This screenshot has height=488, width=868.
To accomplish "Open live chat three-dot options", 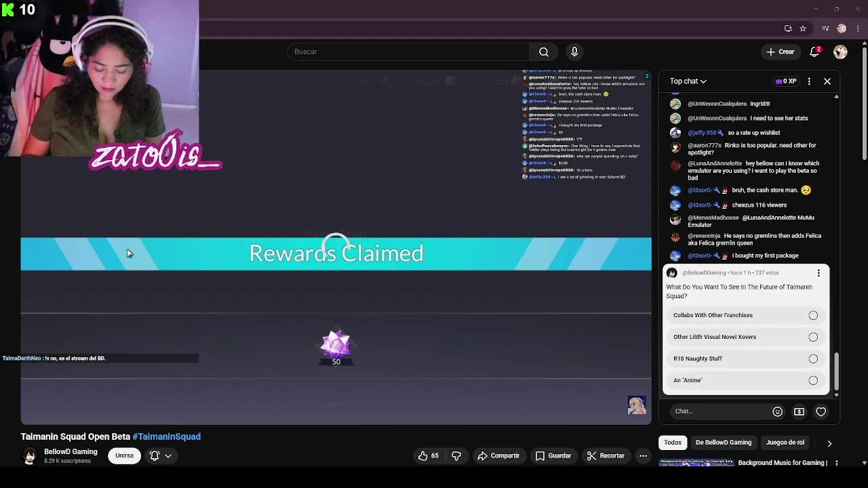I will 809,81.
